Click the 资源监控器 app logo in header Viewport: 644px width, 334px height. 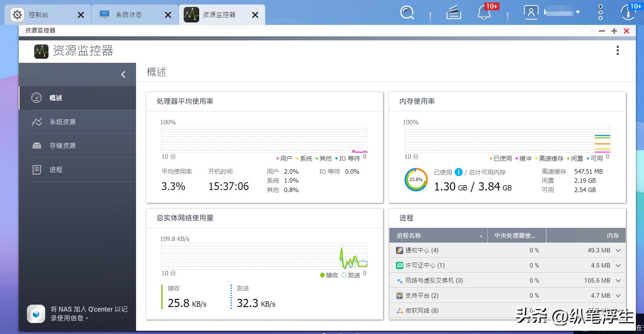[x=41, y=51]
